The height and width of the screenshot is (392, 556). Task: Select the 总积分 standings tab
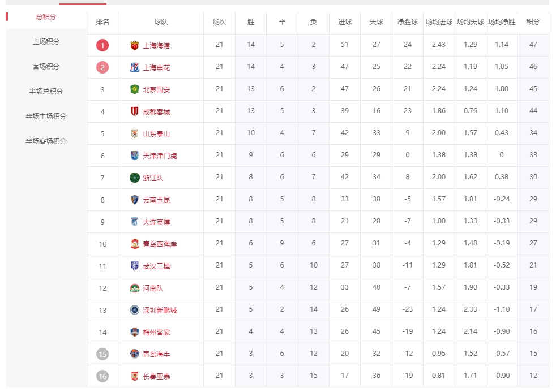coord(46,17)
